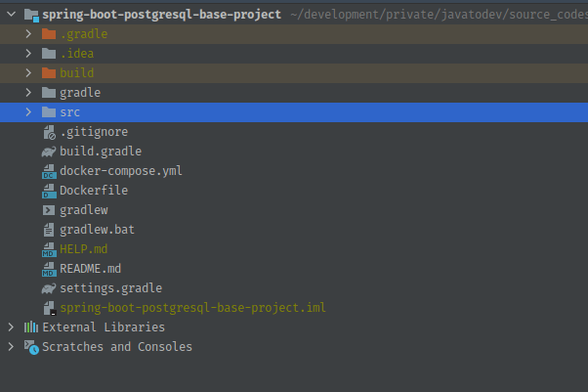588x392 pixels.
Task: Click the Dockerfile file icon
Action: 49,191
